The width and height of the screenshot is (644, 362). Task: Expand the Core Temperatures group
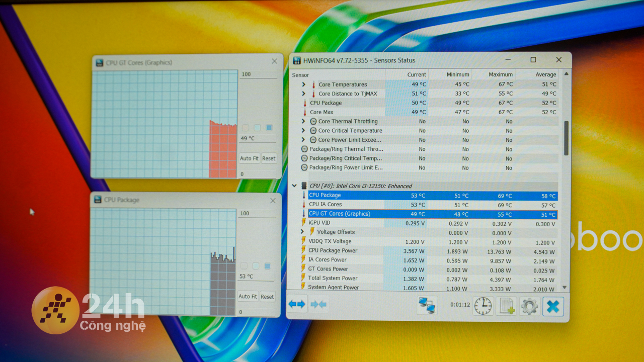click(303, 84)
